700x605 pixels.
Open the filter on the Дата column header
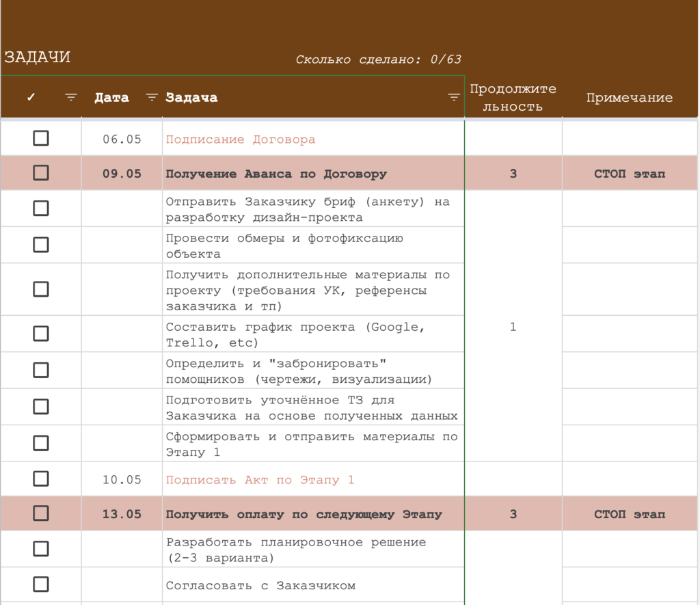(151, 96)
